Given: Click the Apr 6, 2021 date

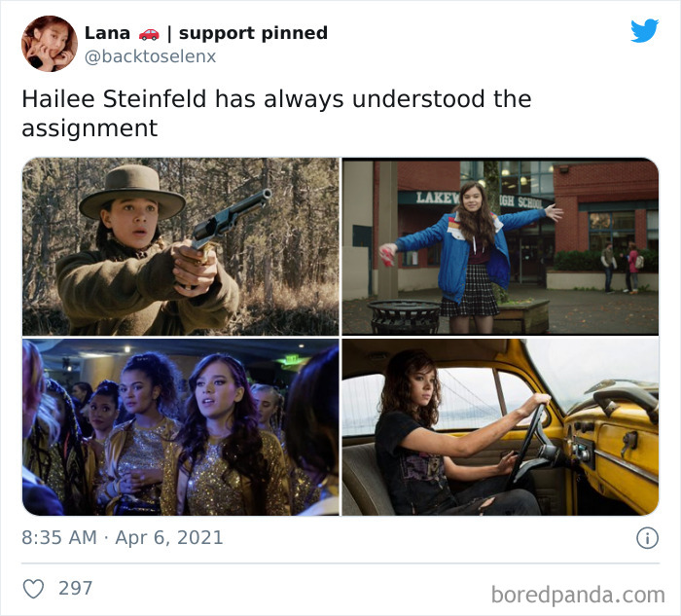Looking at the screenshot, I should pos(169,538).
